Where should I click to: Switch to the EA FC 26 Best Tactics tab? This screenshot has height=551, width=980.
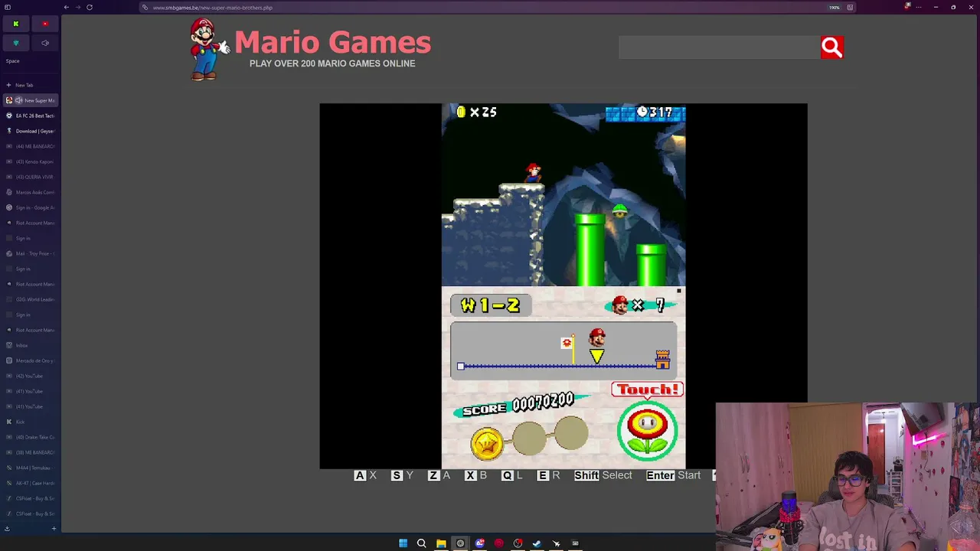click(29, 116)
